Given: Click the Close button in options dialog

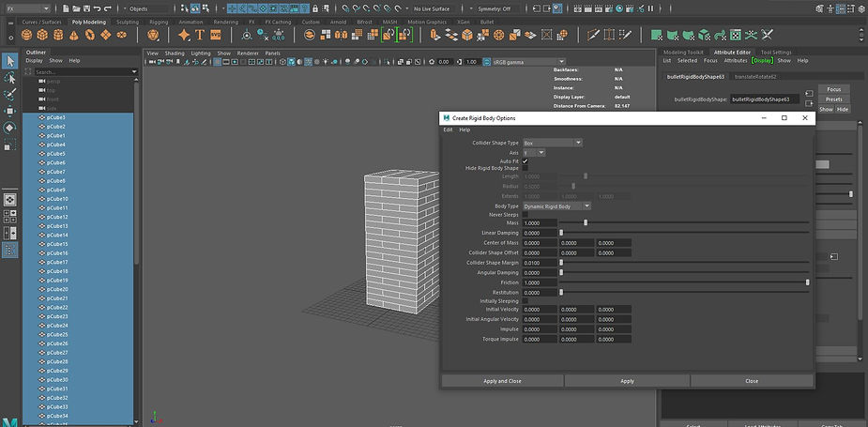Looking at the screenshot, I should click(752, 381).
